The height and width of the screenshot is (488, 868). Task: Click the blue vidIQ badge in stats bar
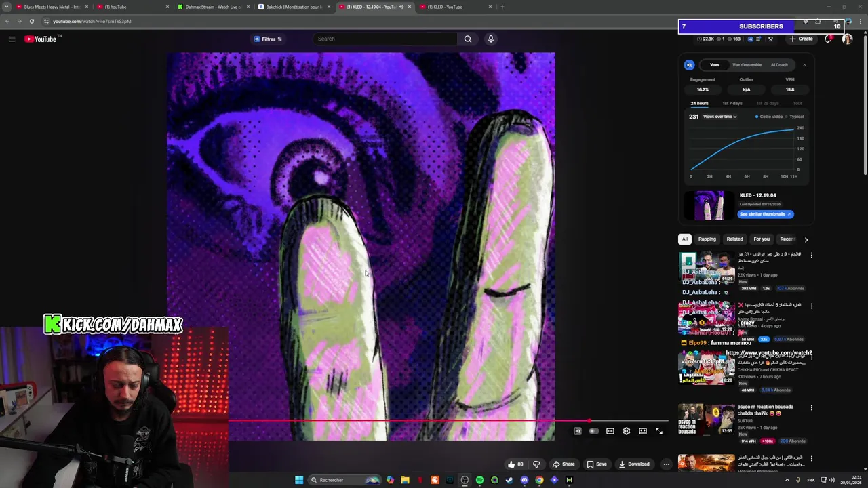[x=750, y=39]
